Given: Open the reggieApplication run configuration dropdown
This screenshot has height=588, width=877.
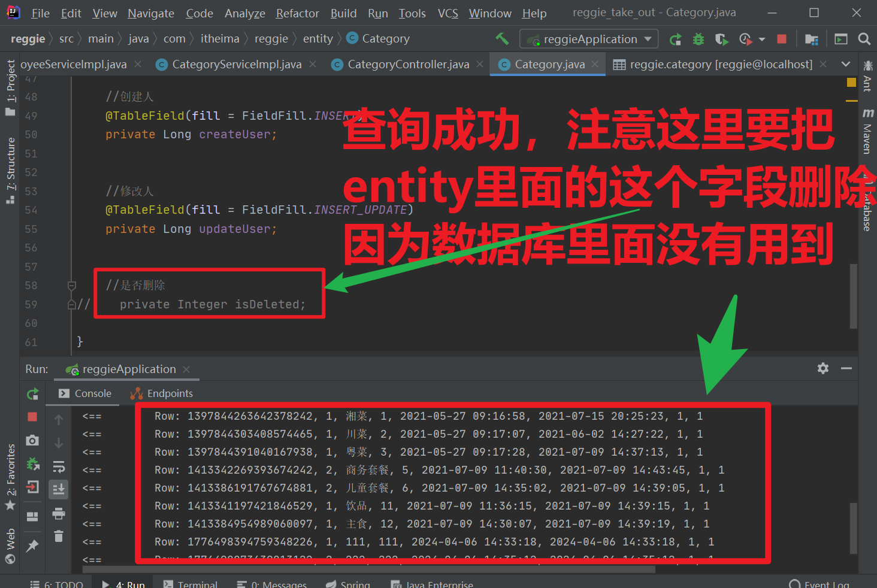Looking at the screenshot, I should point(589,39).
